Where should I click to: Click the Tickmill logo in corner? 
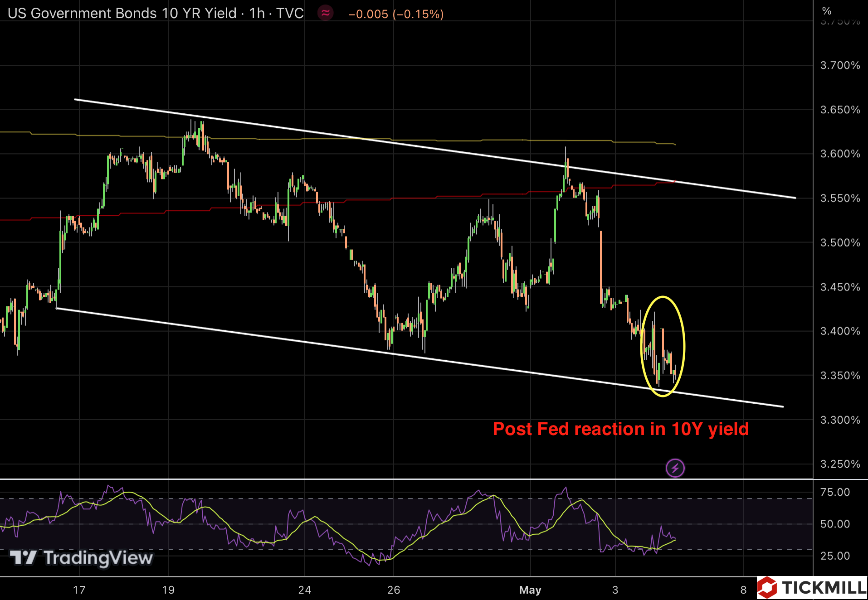[813, 588]
